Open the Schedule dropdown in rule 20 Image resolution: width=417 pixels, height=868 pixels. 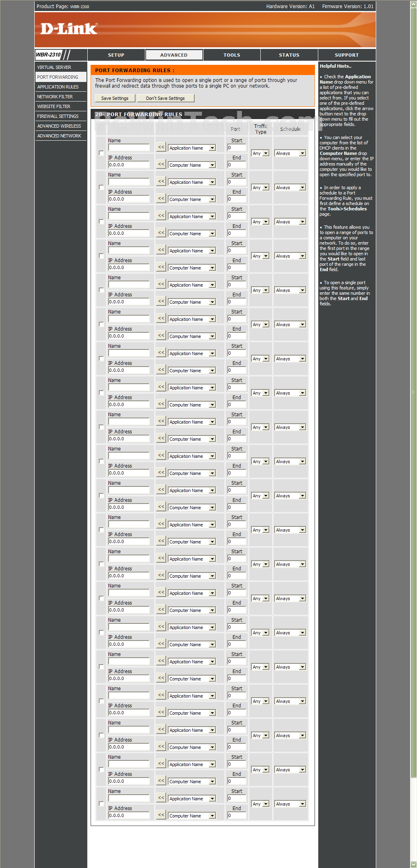tap(290, 804)
